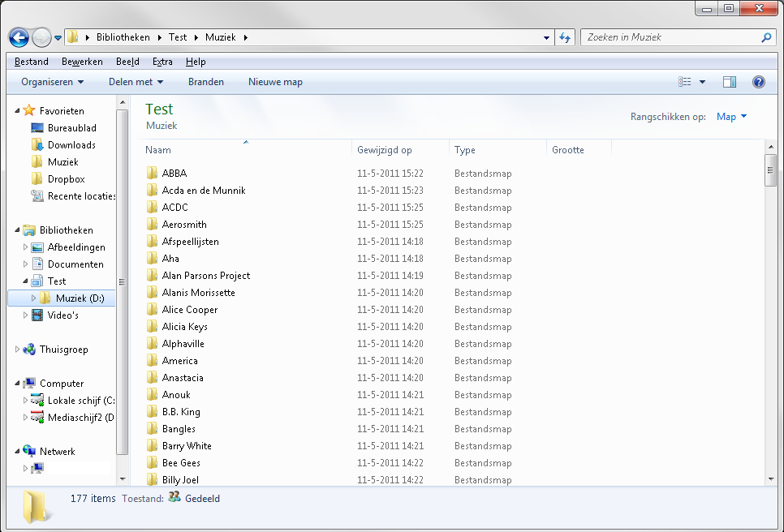
Task: Select Documenten library icon
Action: [37, 264]
